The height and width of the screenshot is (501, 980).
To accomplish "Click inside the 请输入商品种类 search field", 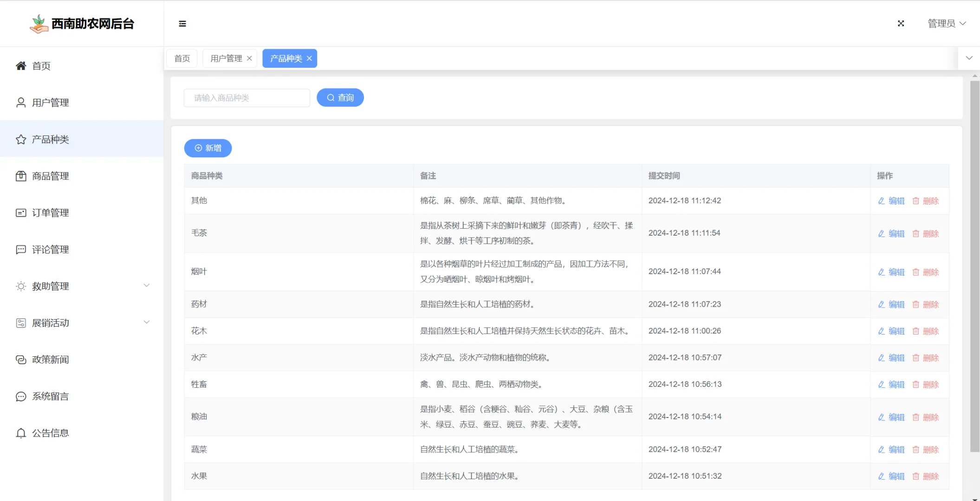I will 247,97.
